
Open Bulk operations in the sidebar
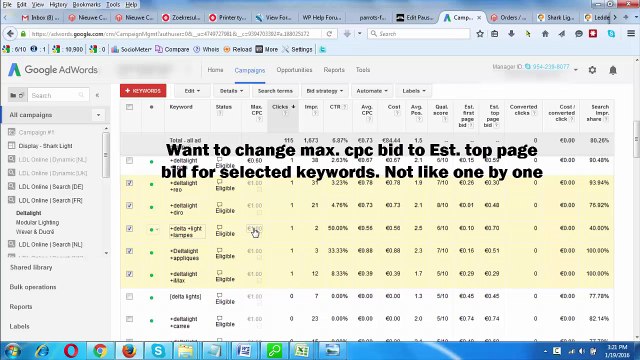pyautogui.click(x=33, y=287)
